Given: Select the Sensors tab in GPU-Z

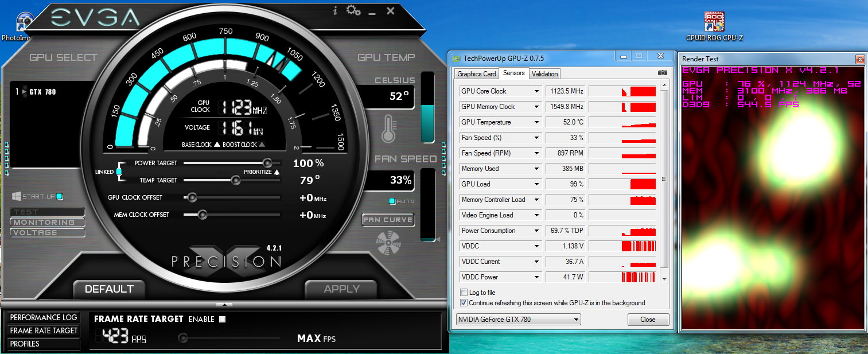Looking at the screenshot, I should coord(513,73).
